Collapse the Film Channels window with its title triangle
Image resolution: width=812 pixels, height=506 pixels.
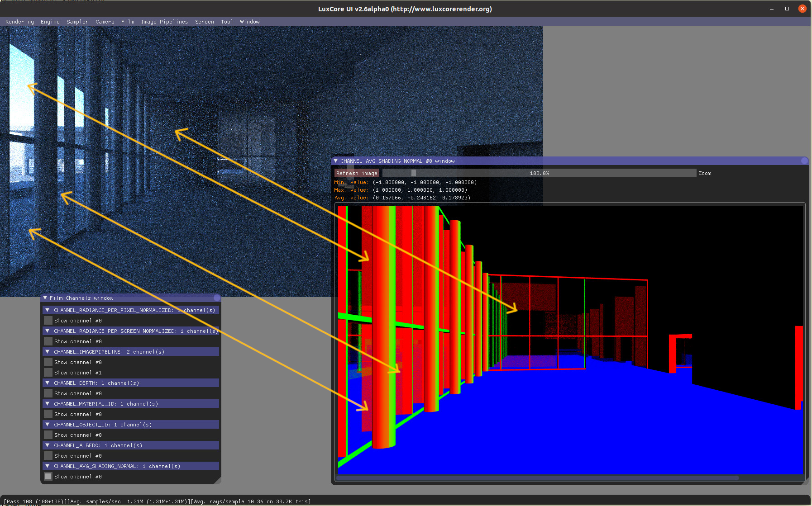click(x=45, y=298)
